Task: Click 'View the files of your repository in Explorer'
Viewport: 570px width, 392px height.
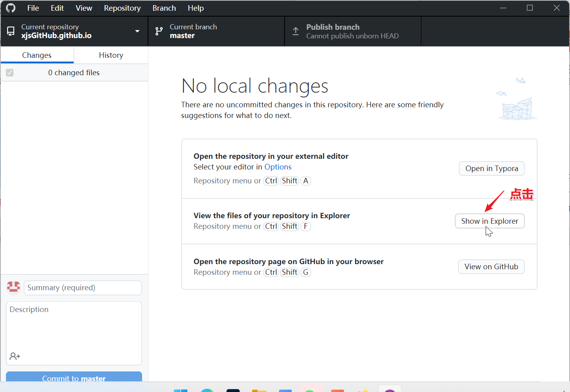Action: coord(272,215)
